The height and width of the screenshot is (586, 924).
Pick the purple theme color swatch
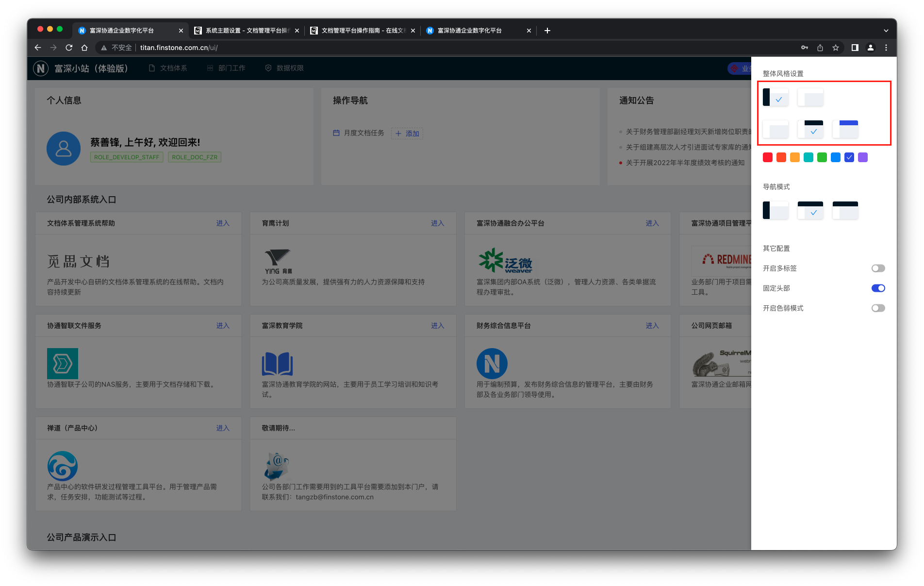[x=863, y=157]
